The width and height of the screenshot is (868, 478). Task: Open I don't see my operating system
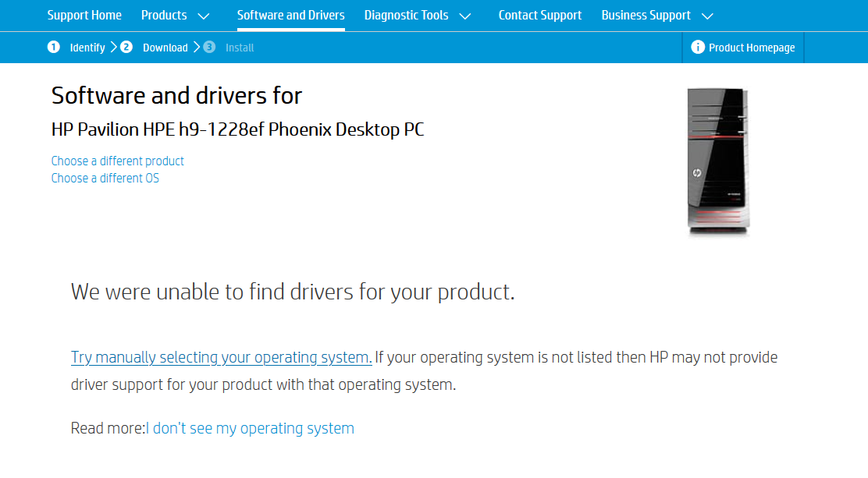[x=251, y=428]
